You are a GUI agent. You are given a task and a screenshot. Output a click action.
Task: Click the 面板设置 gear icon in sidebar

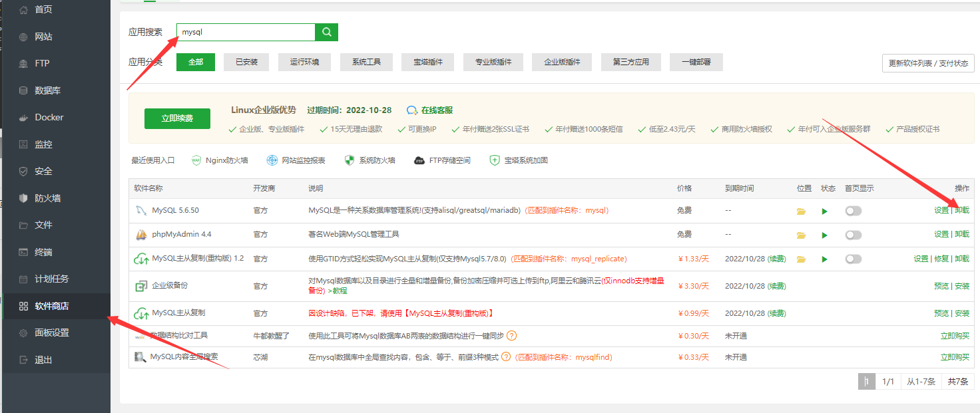(x=23, y=333)
